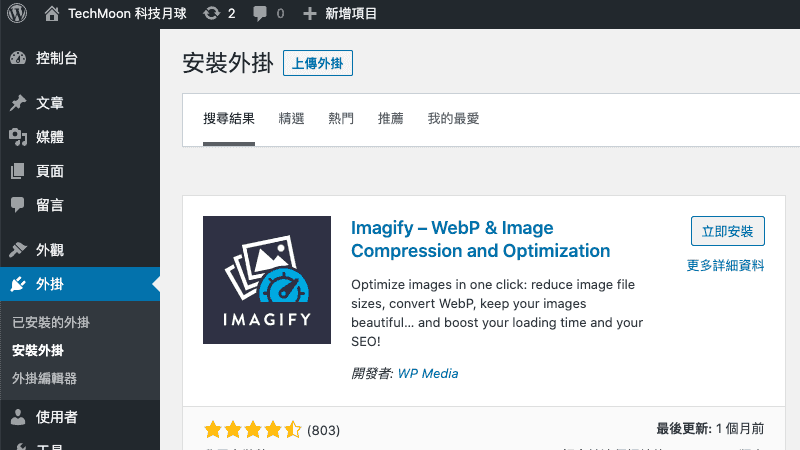Open 留言 comments menu
800x450 pixels.
(x=49, y=205)
